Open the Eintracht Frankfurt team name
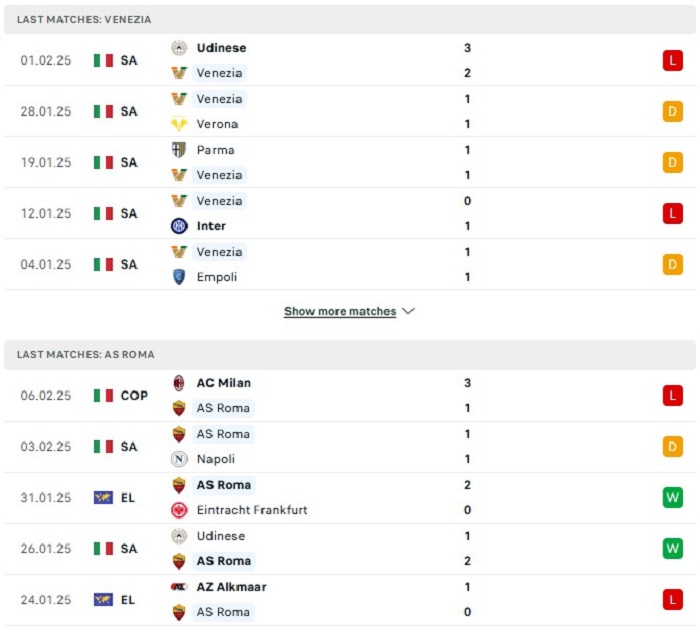700x632 pixels. 252,510
